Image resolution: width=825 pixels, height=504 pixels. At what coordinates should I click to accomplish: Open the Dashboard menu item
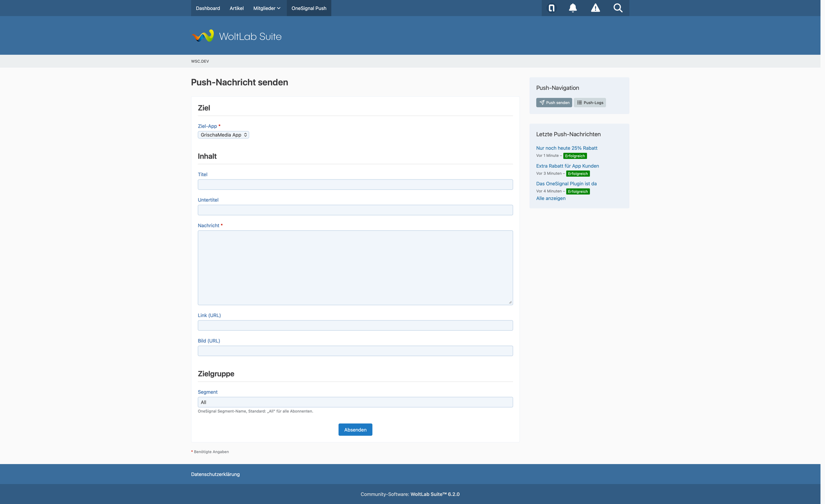pyautogui.click(x=208, y=8)
